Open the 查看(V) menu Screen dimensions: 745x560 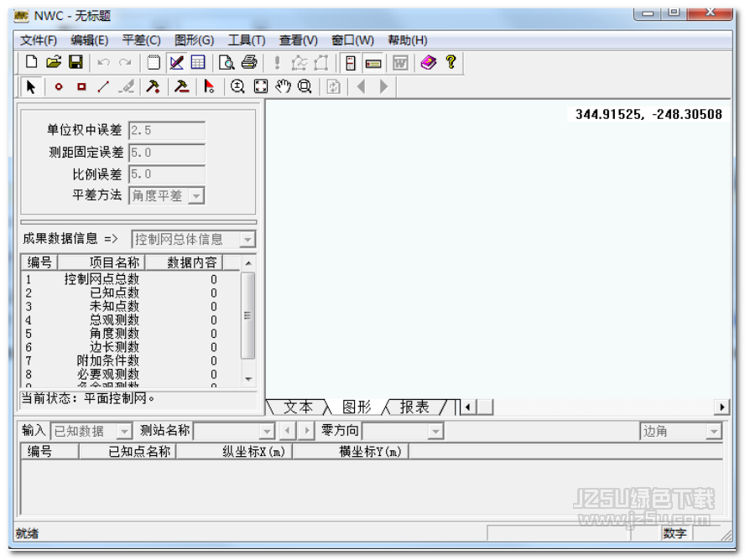click(298, 40)
